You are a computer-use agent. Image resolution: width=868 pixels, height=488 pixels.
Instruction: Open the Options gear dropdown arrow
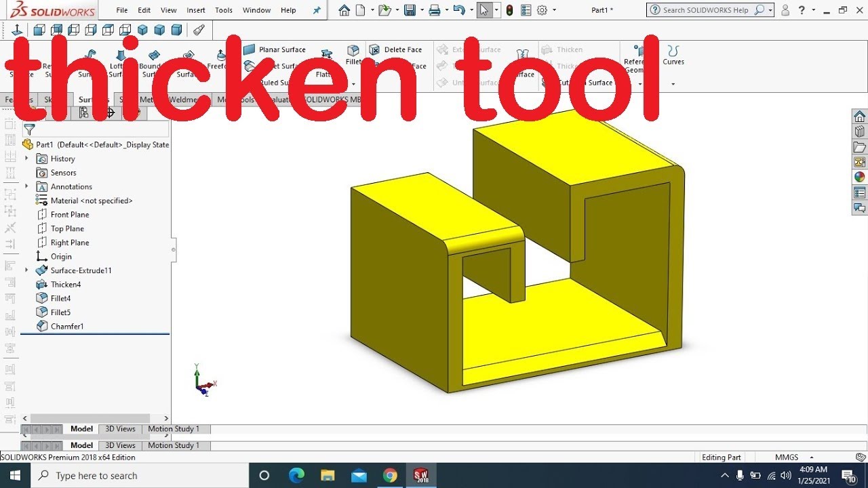554,10
